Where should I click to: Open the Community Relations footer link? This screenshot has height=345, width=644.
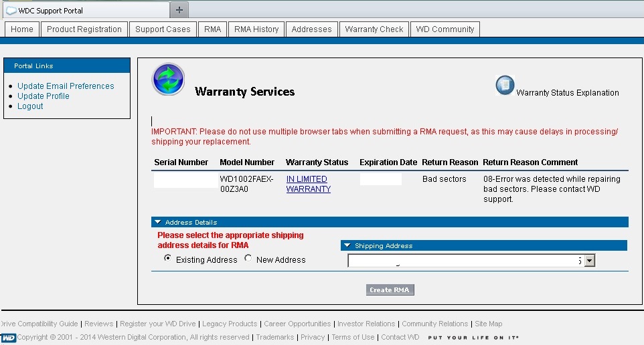[434, 324]
